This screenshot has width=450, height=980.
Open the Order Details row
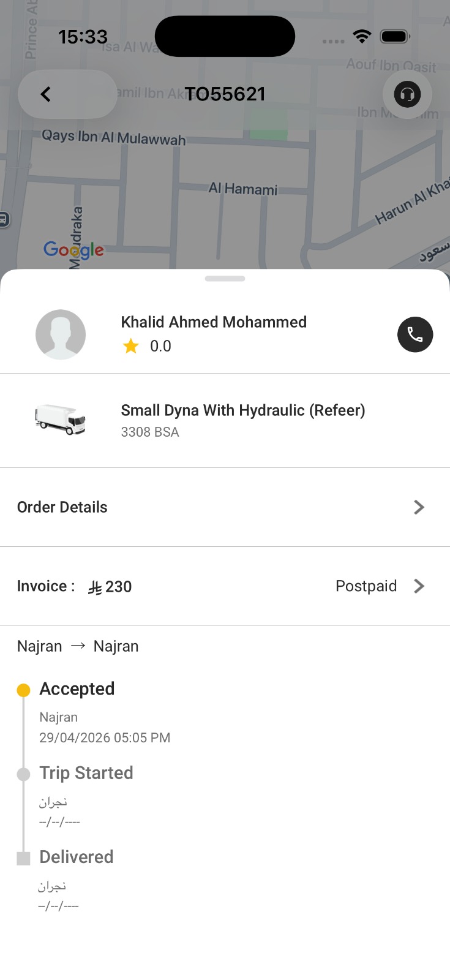pos(225,507)
